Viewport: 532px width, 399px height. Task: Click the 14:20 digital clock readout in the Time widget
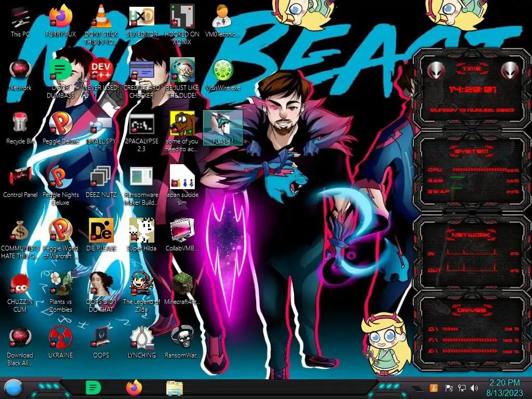[x=472, y=89]
